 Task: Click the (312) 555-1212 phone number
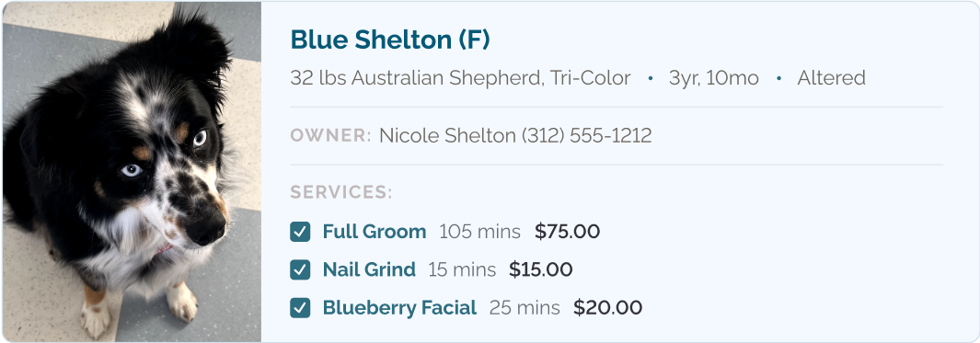(587, 135)
